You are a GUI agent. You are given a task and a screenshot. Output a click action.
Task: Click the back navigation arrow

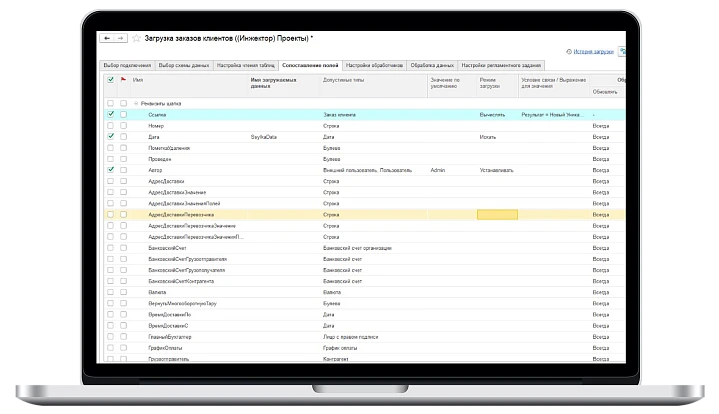click(107, 38)
